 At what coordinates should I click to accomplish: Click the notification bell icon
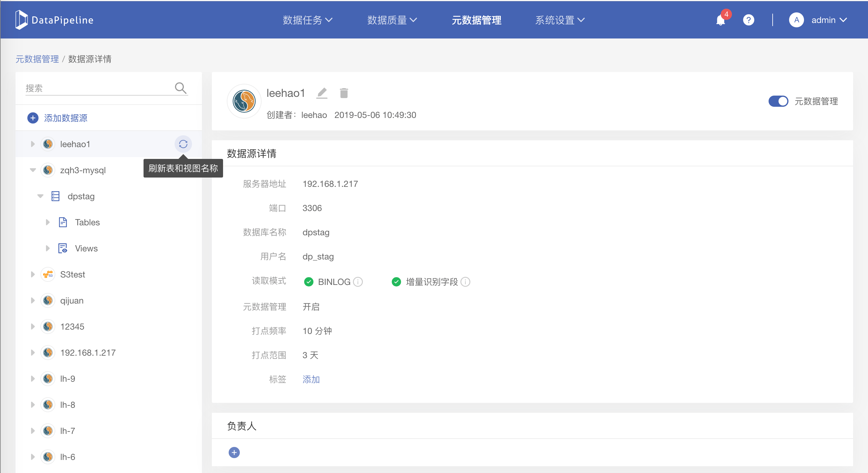720,20
